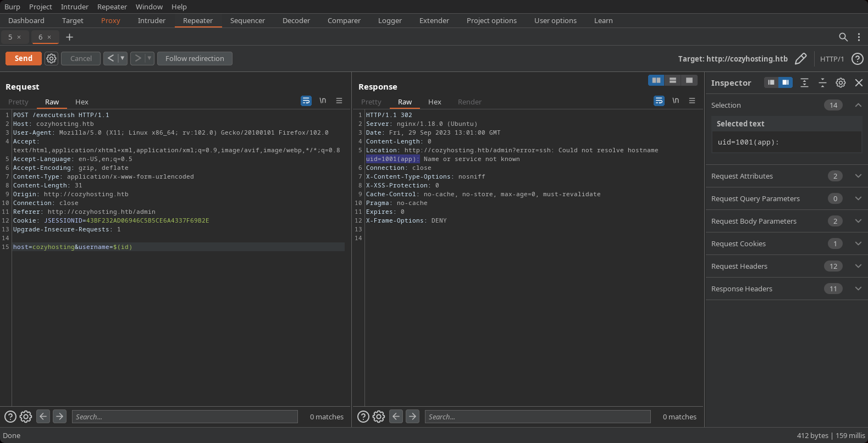Open the Intruder tab
This screenshot has width=868, height=443.
pos(152,20)
